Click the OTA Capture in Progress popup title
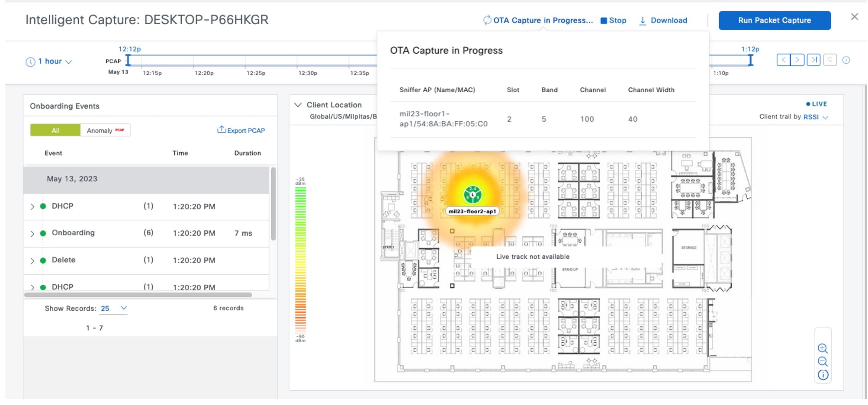The height and width of the screenshot is (405, 868). pos(446,51)
